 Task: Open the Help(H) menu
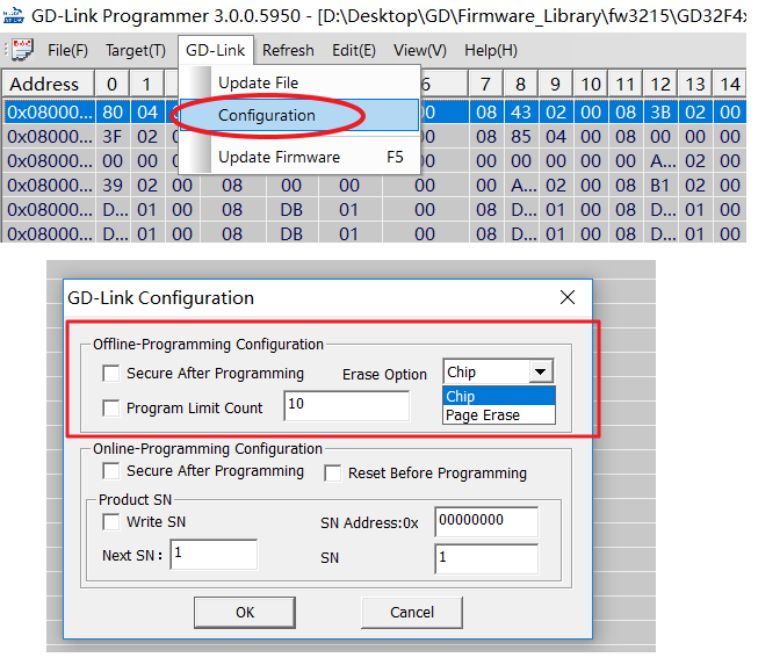[x=491, y=50]
